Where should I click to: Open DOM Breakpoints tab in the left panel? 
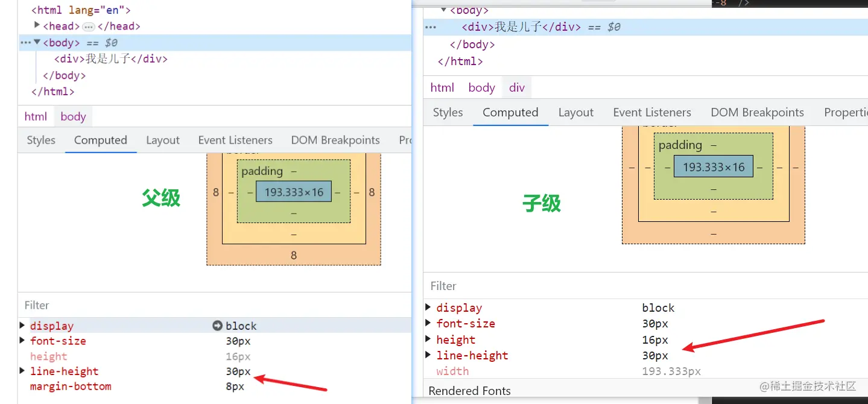coord(335,140)
